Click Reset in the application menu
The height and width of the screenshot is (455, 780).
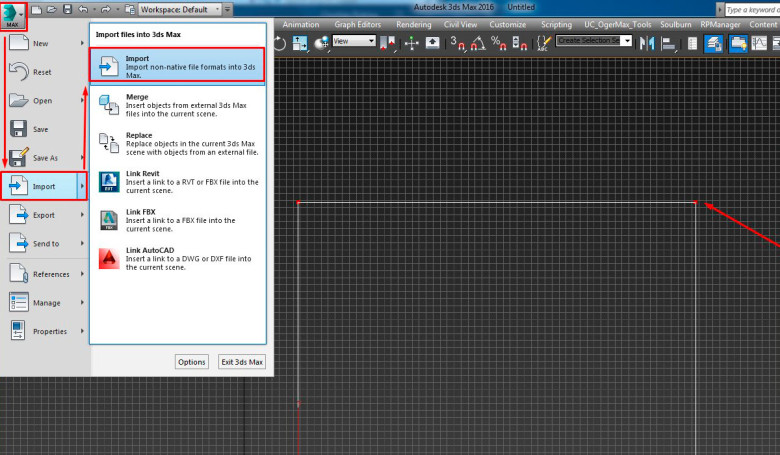44,72
